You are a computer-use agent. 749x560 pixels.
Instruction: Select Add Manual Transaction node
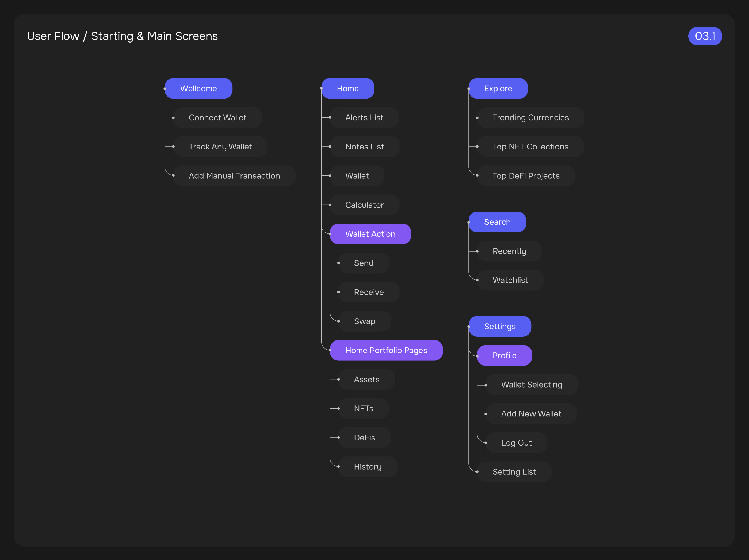point(234,176)
